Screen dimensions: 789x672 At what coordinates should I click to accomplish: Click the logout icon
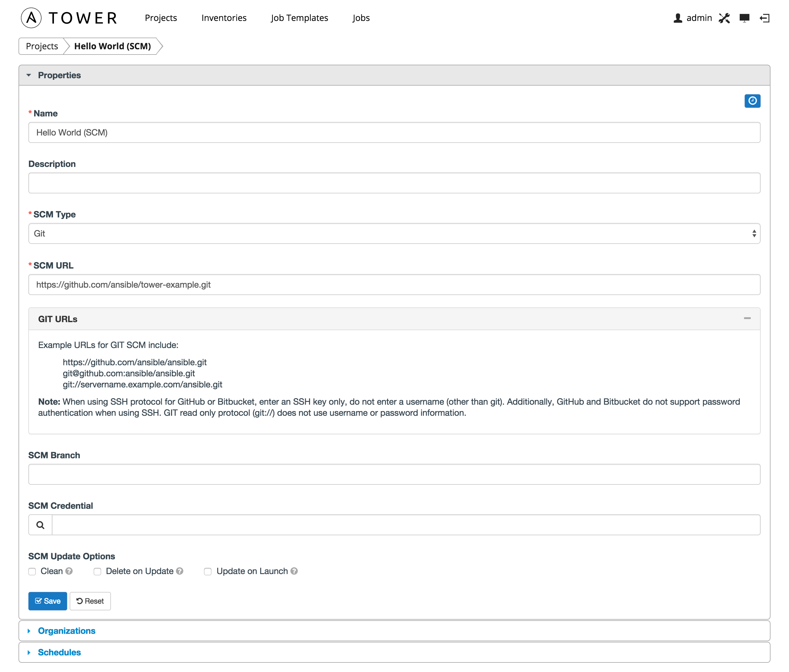(x=764, y=18)
